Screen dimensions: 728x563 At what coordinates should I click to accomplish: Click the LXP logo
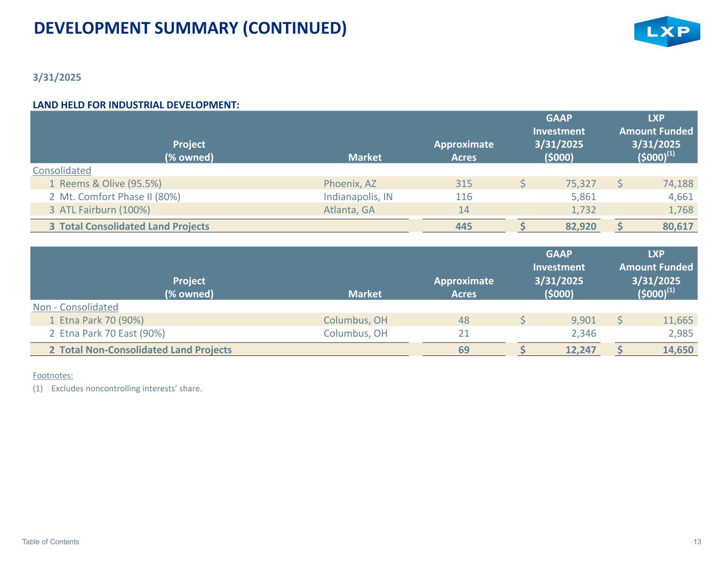pyautogui.click(x=667, y=31)
